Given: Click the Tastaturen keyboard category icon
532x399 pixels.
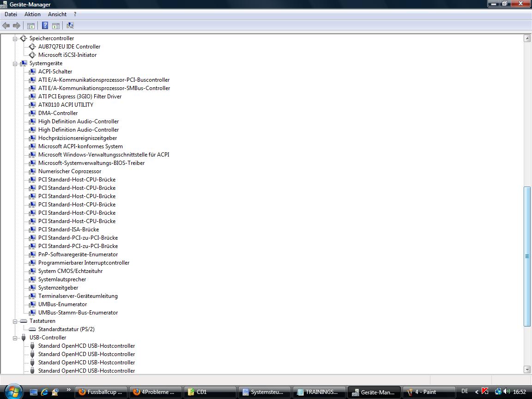Looking at the screenshot, I should pos(24,321).
